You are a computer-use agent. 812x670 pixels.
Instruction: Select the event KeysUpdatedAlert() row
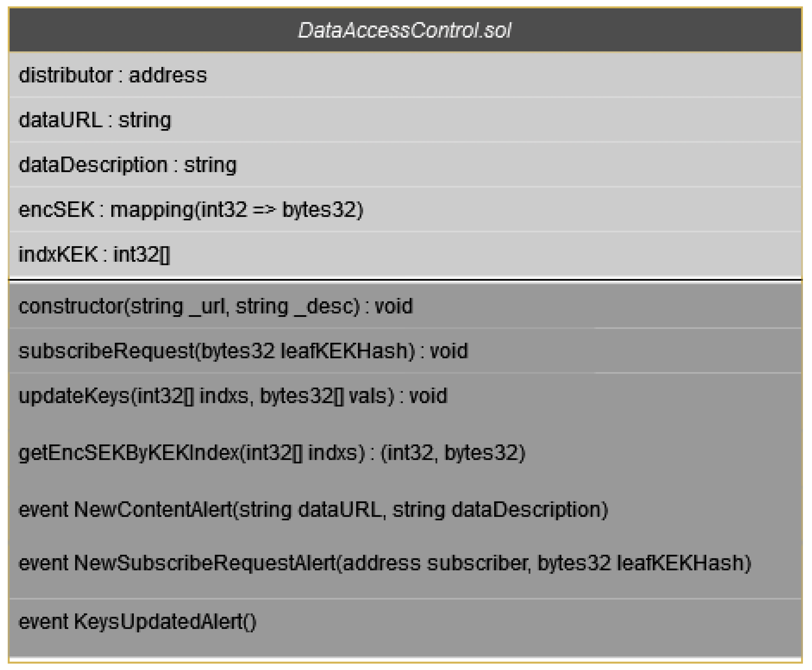click(x=137, y=622)
